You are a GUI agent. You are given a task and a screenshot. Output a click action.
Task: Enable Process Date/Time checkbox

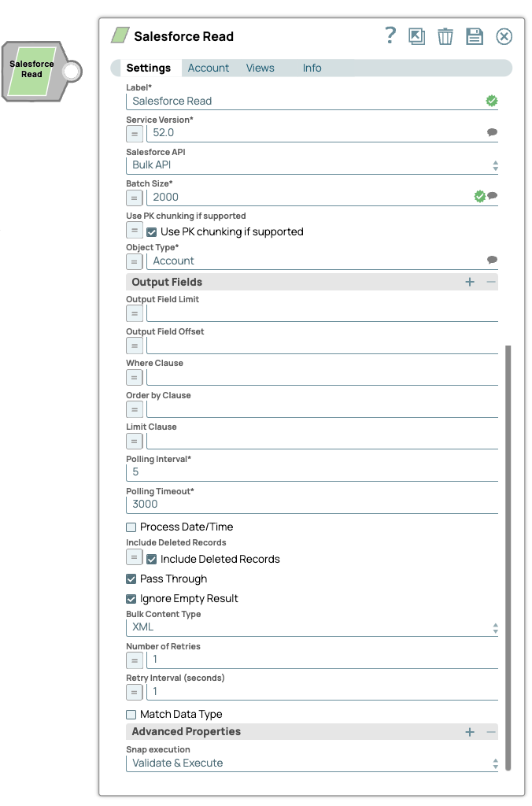pyautogui.click(x=131, y=527)
